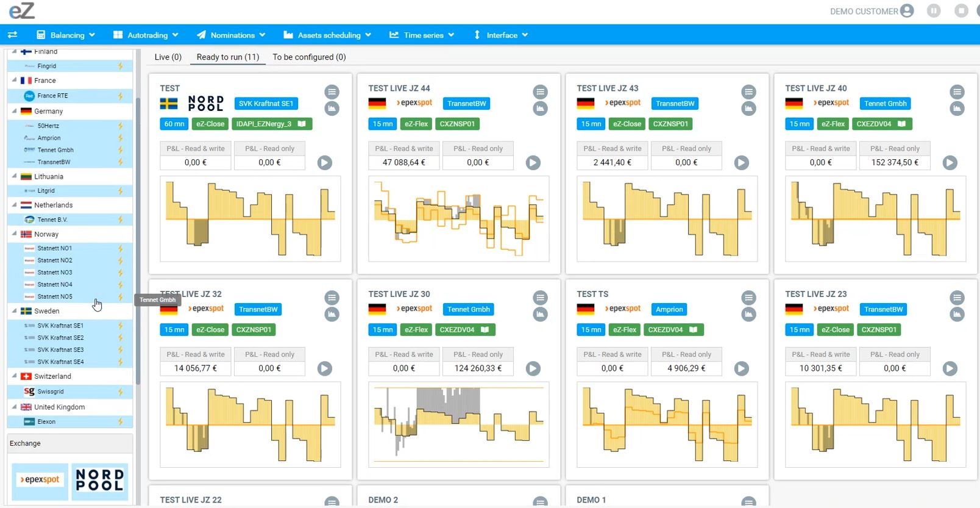Viewport: 980px width, 508px height.
Task: Select Tennet B.V. in tree
Action: click(x=70, y=220)
